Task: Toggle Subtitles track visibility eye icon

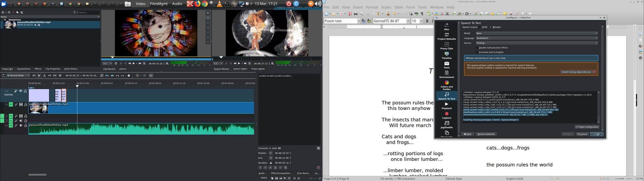Action: pos(20,91)
